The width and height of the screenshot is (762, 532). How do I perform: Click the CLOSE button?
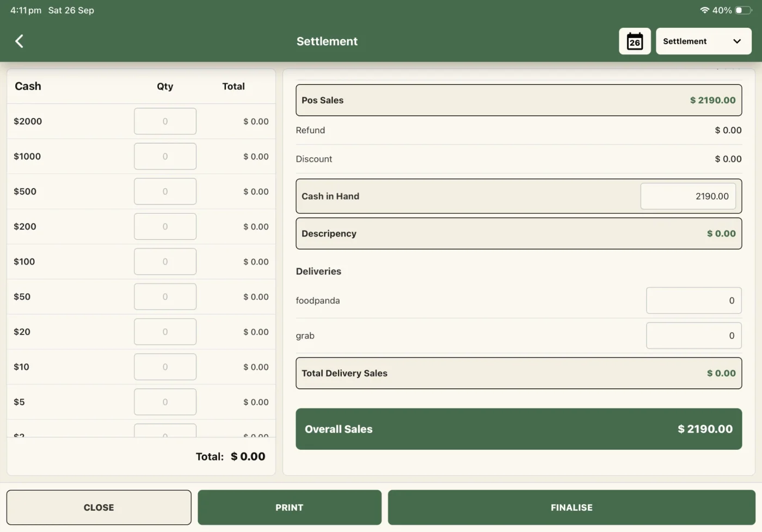click(x=99, y=508)
